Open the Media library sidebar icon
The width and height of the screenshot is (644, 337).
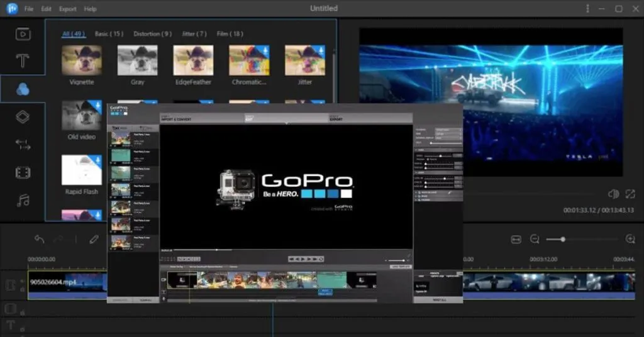(x=23, y=34)
